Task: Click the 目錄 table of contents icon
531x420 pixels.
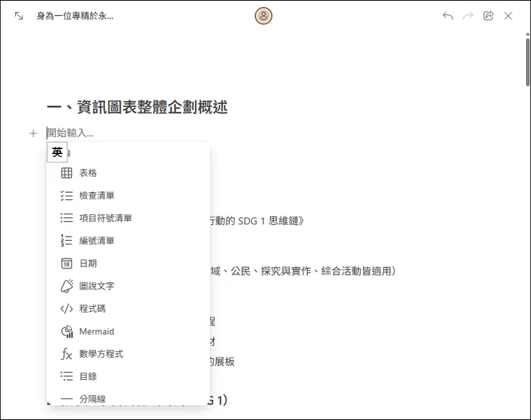Action: tap(66, 376)
